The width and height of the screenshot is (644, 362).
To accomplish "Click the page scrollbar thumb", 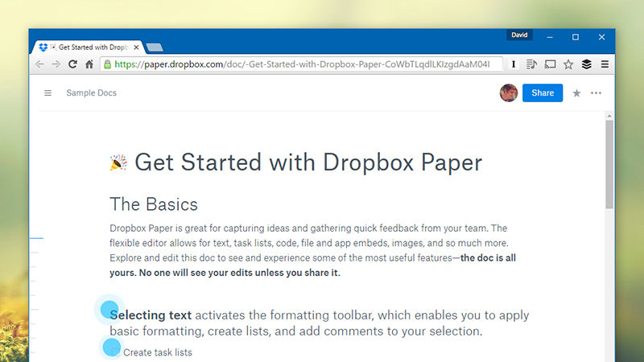I will click(x=609, y=164).
